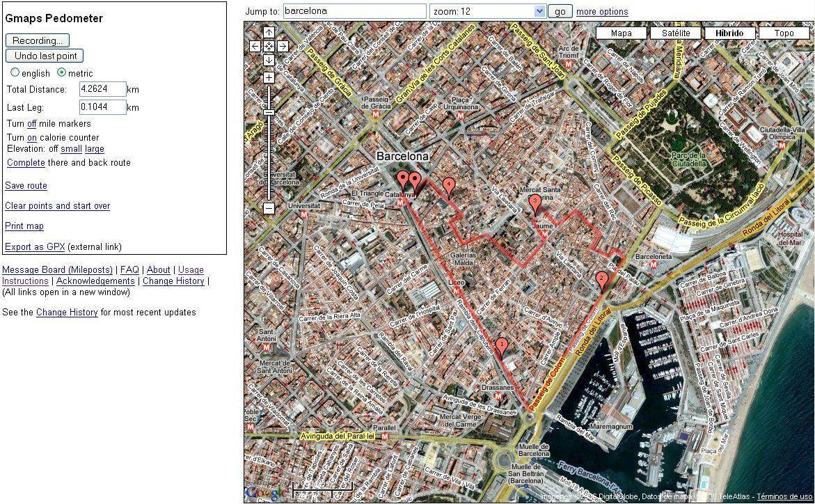Click Undo last point button
Screen dimensions: 815x504
click(45, 56)
